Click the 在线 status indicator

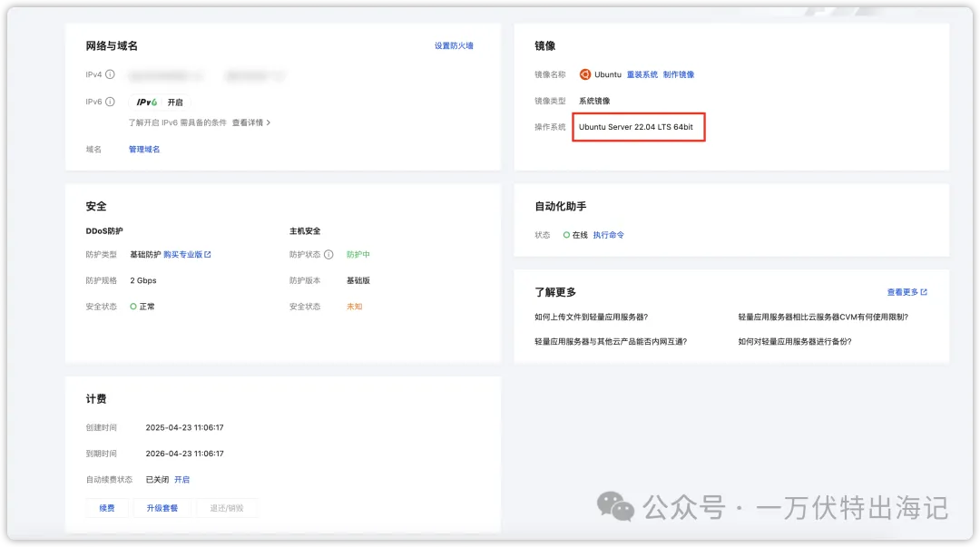[x=575, y=235]
